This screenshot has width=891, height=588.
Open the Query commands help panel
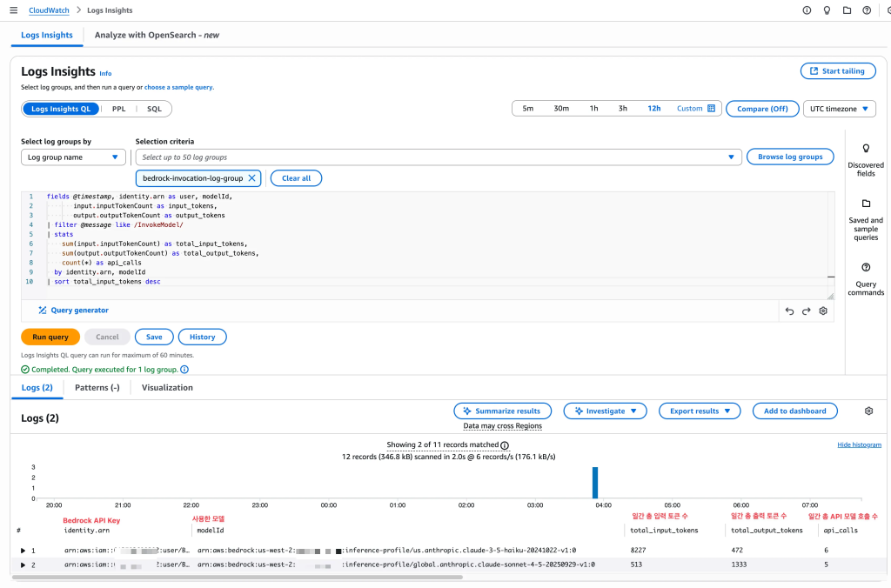(x=865, y=278)
